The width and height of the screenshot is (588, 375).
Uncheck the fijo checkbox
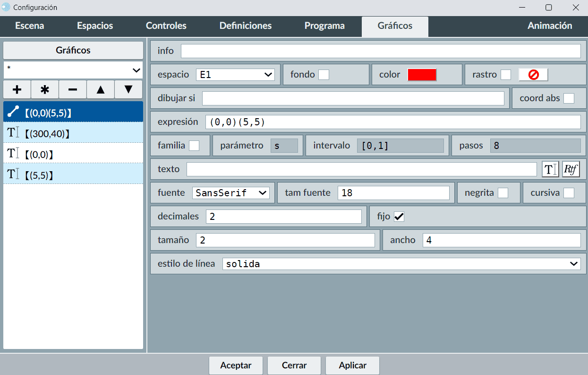399,217
